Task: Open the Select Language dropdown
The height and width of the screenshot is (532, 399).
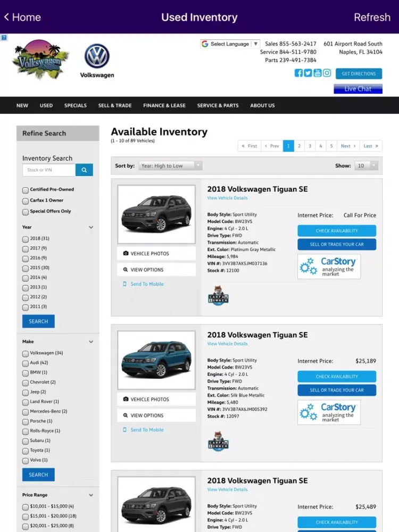Action: [x=230, y=44]
